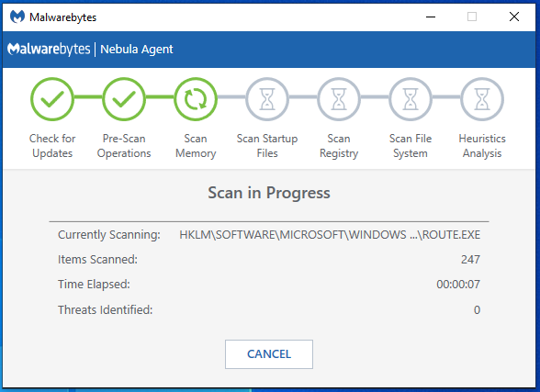This screenshot has width=540, height=392.
Task: Select the 'Scan Memory' step label
Action: (196, 146)
